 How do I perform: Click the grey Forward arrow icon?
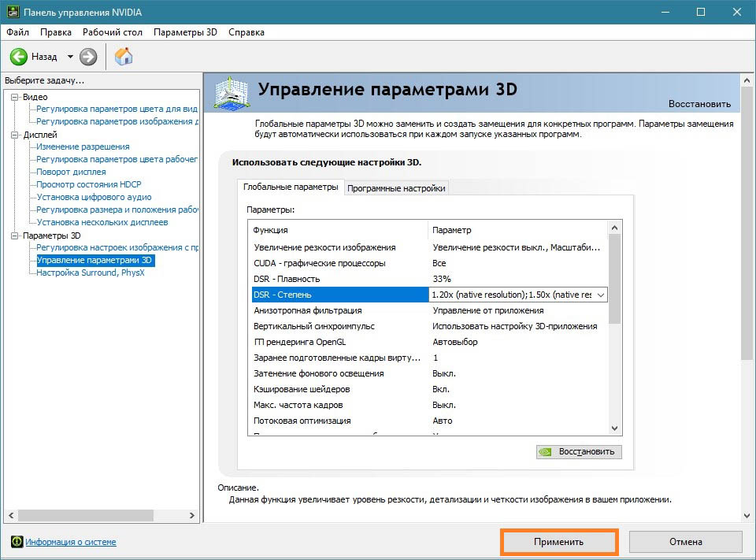point(88,57)
